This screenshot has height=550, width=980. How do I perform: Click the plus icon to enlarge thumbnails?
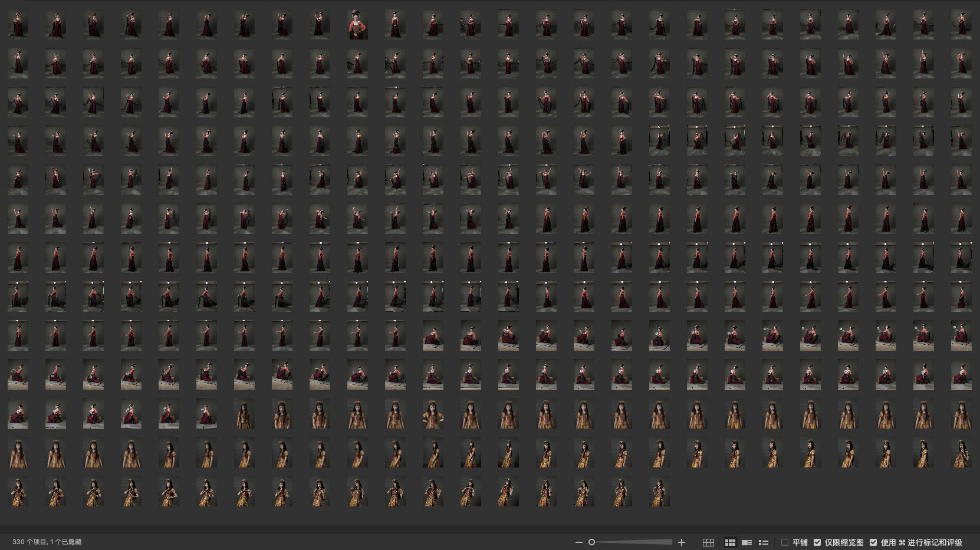tap(682, 542)
